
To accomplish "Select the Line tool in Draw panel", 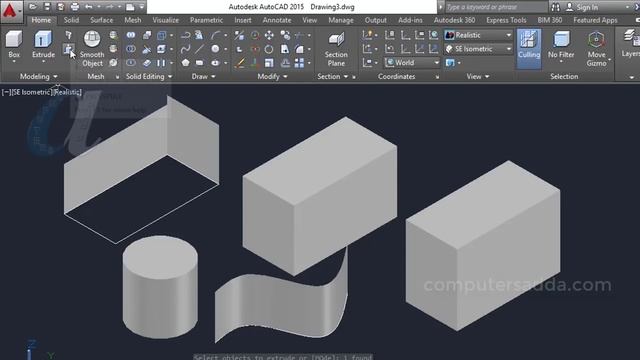I will pos(200,49).
